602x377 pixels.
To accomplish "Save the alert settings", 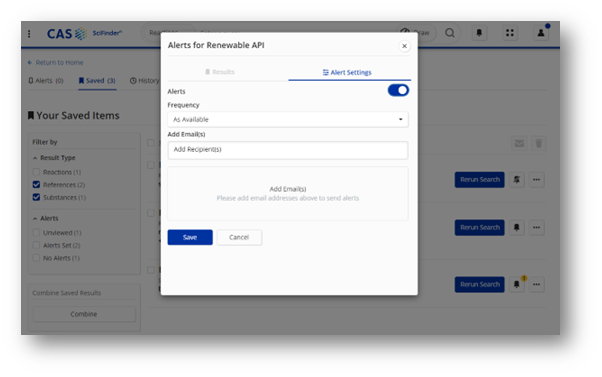I will point(190,237).
